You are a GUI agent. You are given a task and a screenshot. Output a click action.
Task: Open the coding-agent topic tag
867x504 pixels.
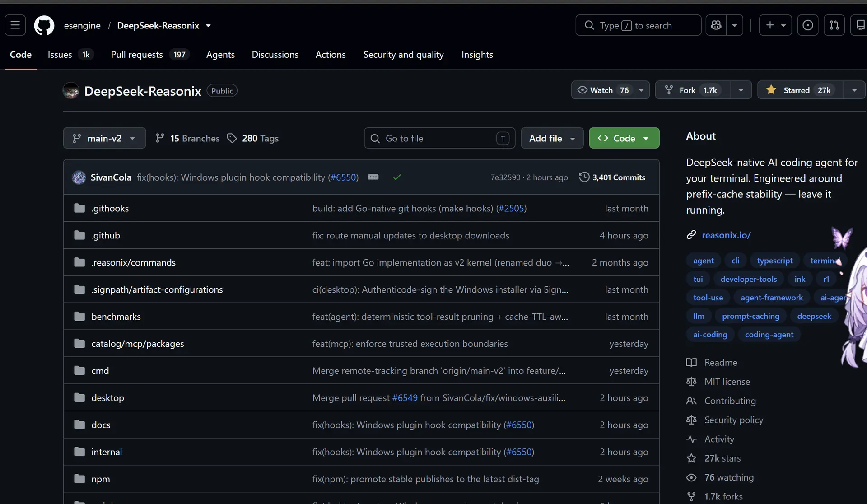tap(769, 335)
